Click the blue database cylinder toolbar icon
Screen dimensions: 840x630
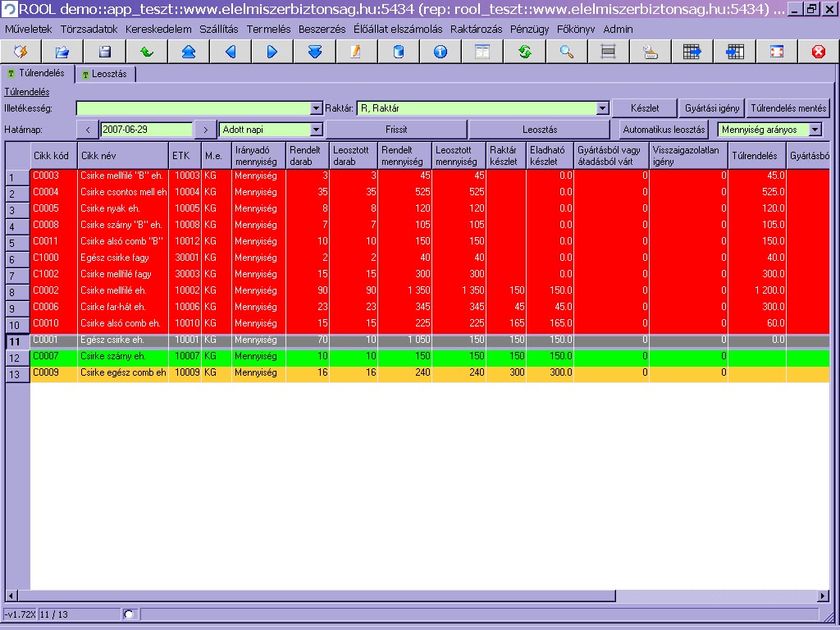point(399,52)
